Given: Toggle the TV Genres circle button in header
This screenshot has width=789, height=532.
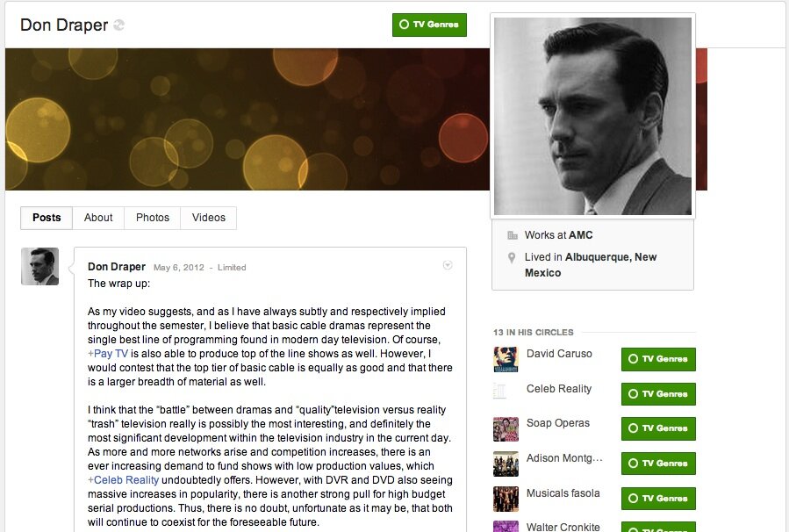Looking at the screenshot, I should pos(429,25).
